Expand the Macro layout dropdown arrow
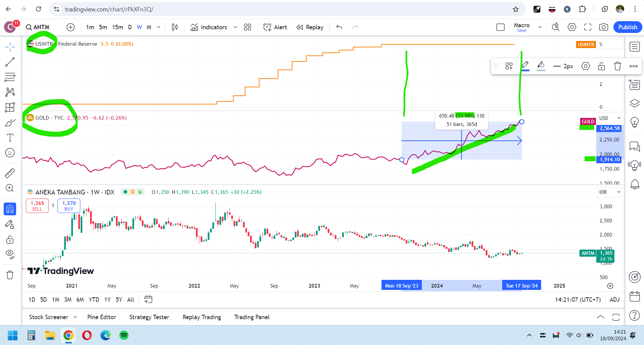This screenshot has height=345, width=644. [540, 27]
